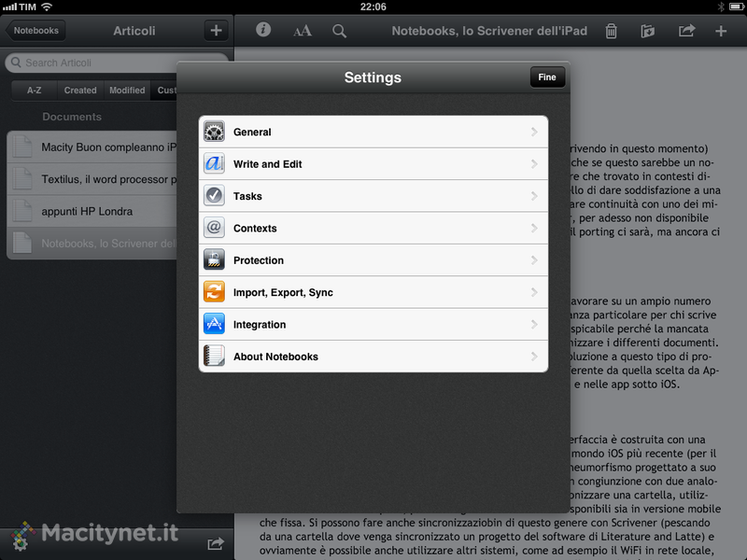Click the Protection lock icon

(x=214, y=260)
